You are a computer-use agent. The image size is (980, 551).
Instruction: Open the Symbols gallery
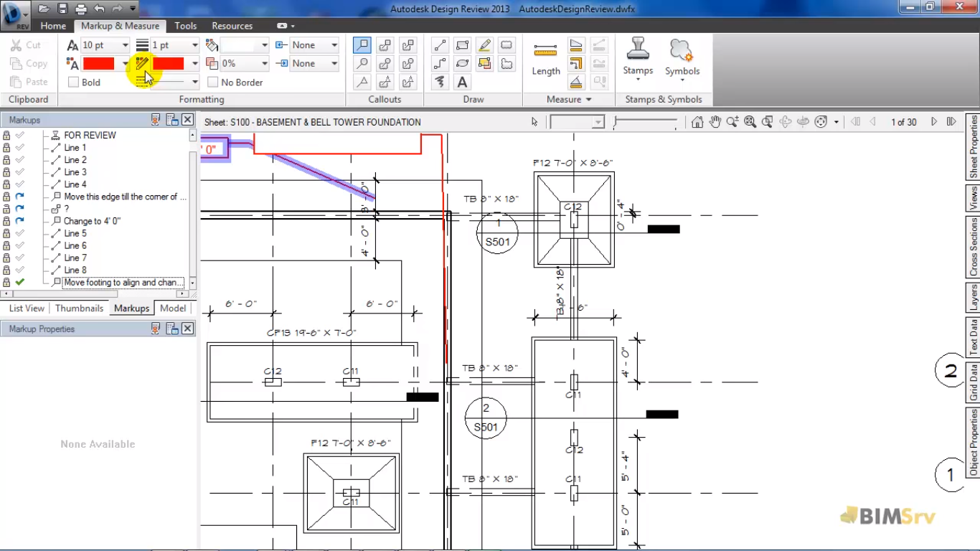tap(682, 57)
